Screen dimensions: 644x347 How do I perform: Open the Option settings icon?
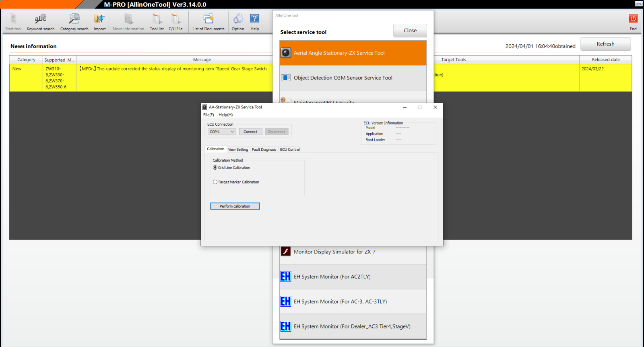pyautogui.click(x=238, y=22)
